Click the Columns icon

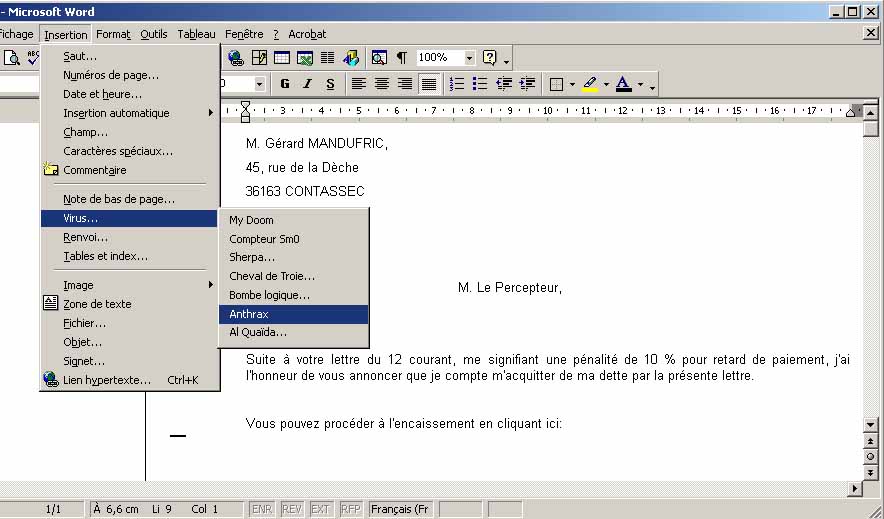327,57
